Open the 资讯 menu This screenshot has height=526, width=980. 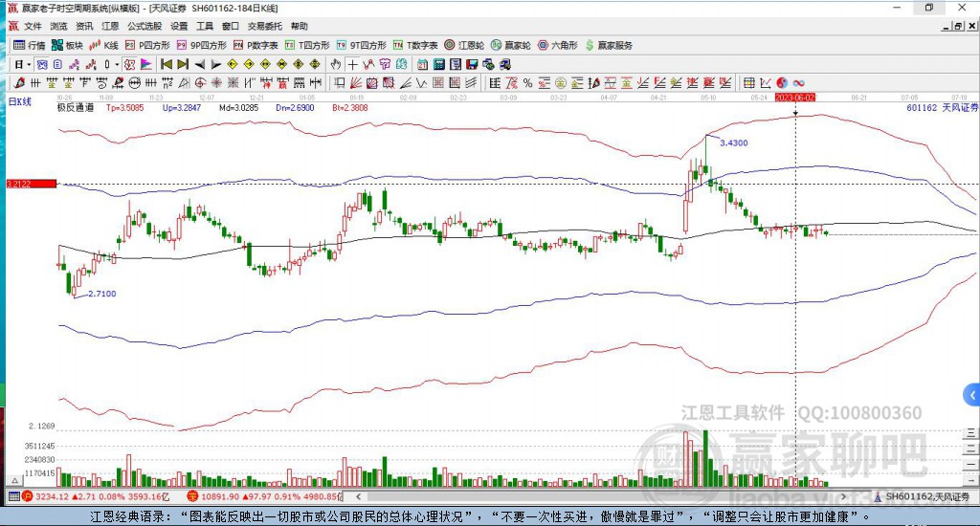pos(84,26)
